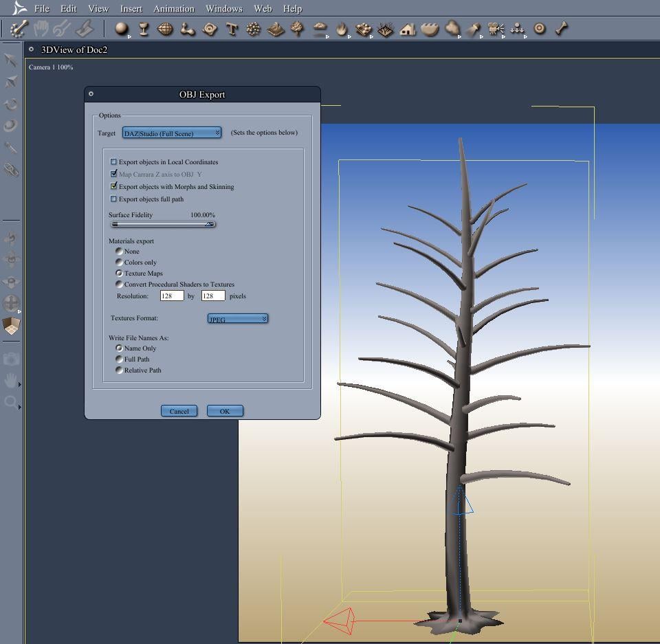Open the Animation menu

pos(173,9)
